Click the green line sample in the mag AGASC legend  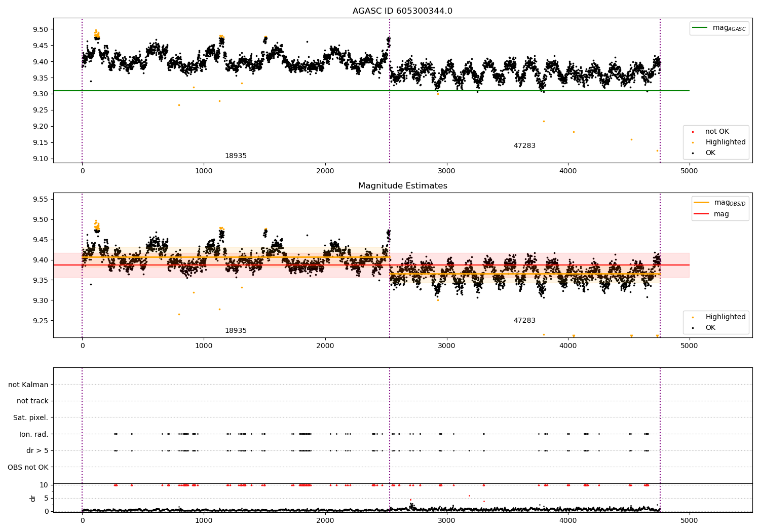coord(700,28)
